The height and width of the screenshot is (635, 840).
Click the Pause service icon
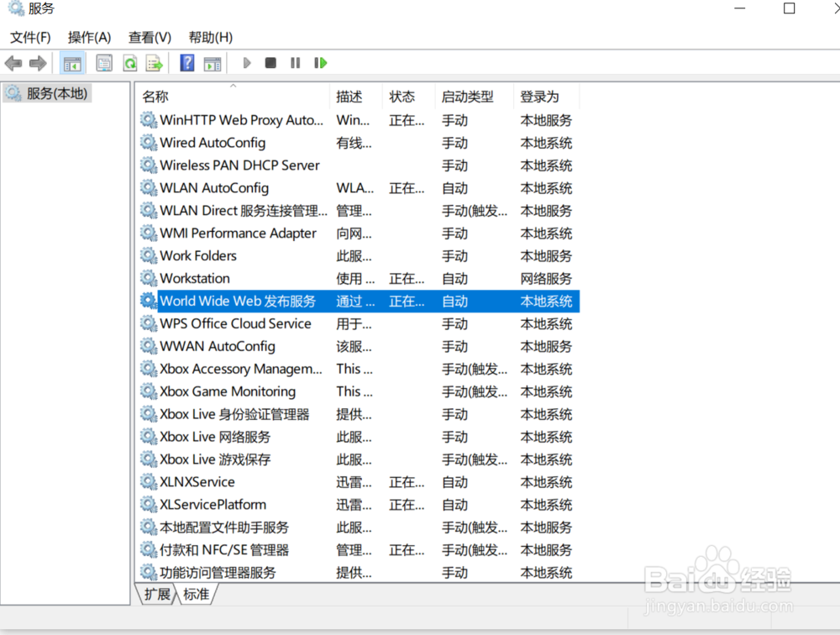(x=295, y=63)
